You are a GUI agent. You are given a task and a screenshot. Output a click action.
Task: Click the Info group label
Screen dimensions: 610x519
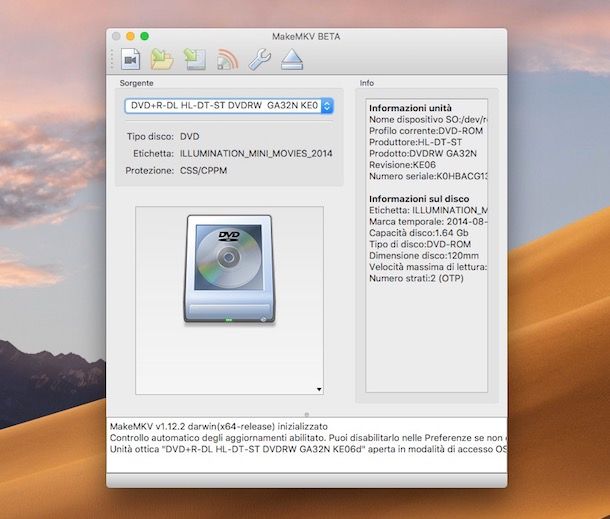coord(366,83)
